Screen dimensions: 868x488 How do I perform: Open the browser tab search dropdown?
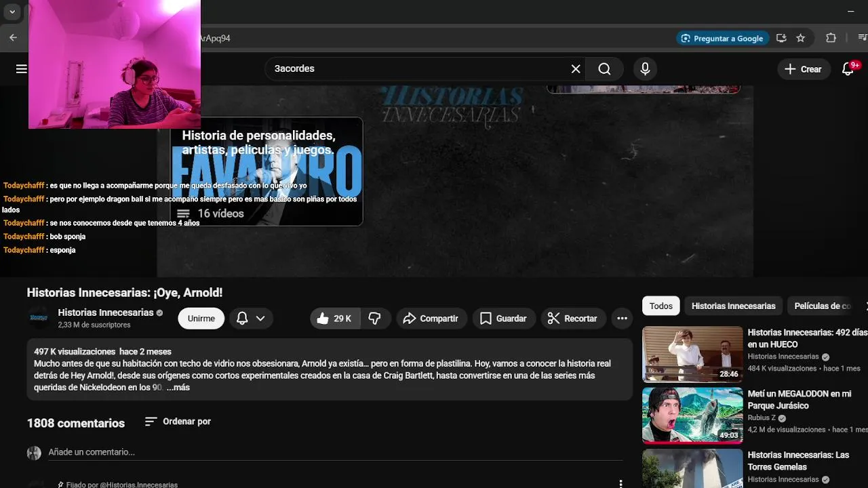(x=12, y=12)
